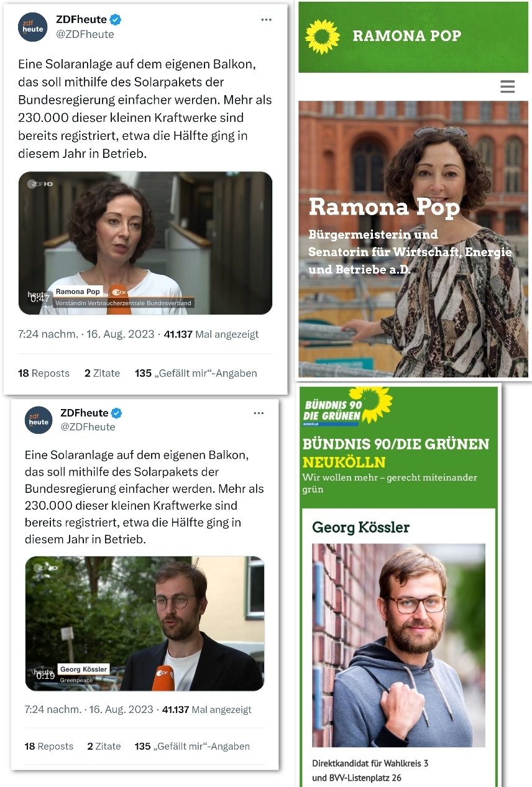View 135 Gefällt mir-Angaben on bottom tweet
The width and height of the screenshot is (532, 787).
(192, 746)
